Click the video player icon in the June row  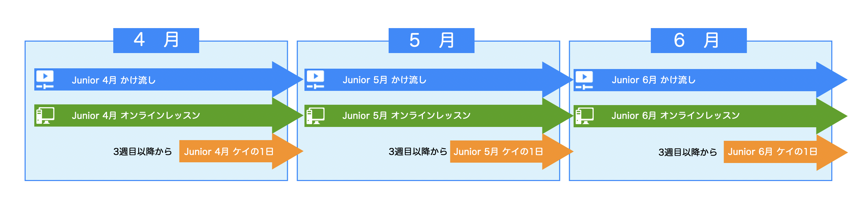[584, 80]
